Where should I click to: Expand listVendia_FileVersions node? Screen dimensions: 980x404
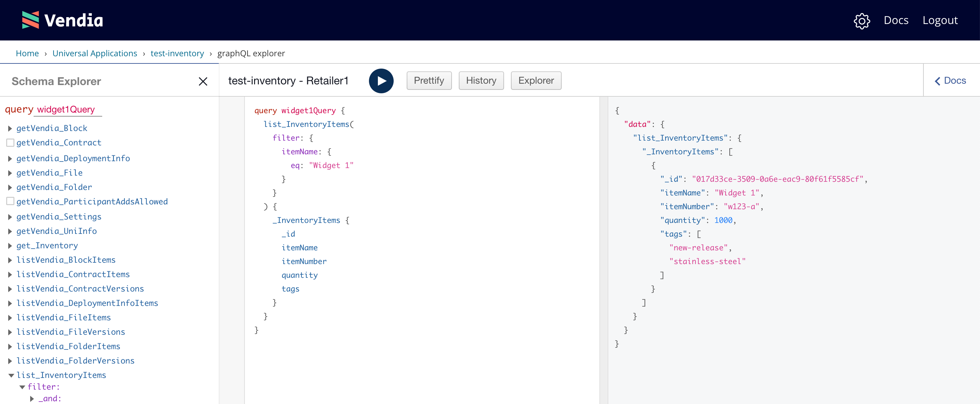coord(10,332)
